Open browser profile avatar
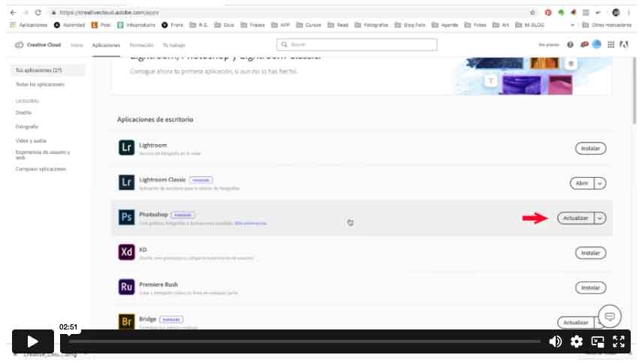This screenshot has height=364, width=642. 616,13
